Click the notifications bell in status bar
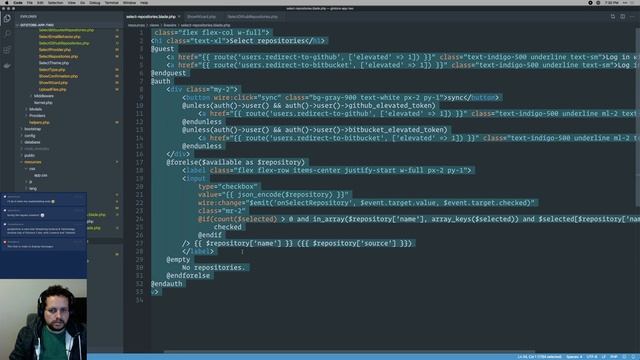The height and width of the screenshot is (360, 640). (x=633, y=357)
